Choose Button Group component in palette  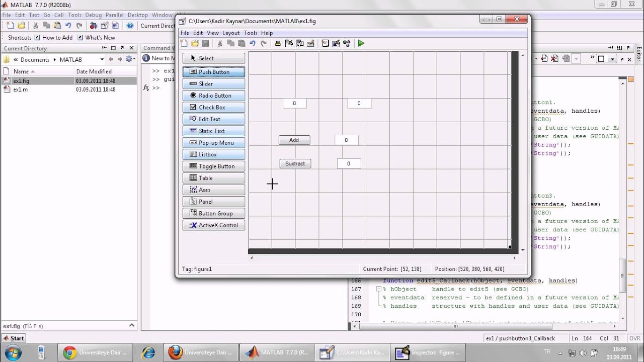[214, 213]
